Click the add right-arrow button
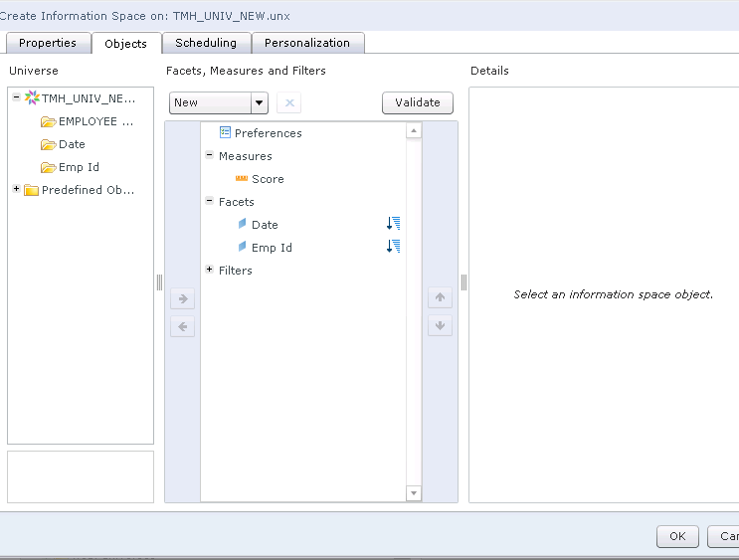Image resolution: width=739 pixels, height=560 pixels. [183, 298]
